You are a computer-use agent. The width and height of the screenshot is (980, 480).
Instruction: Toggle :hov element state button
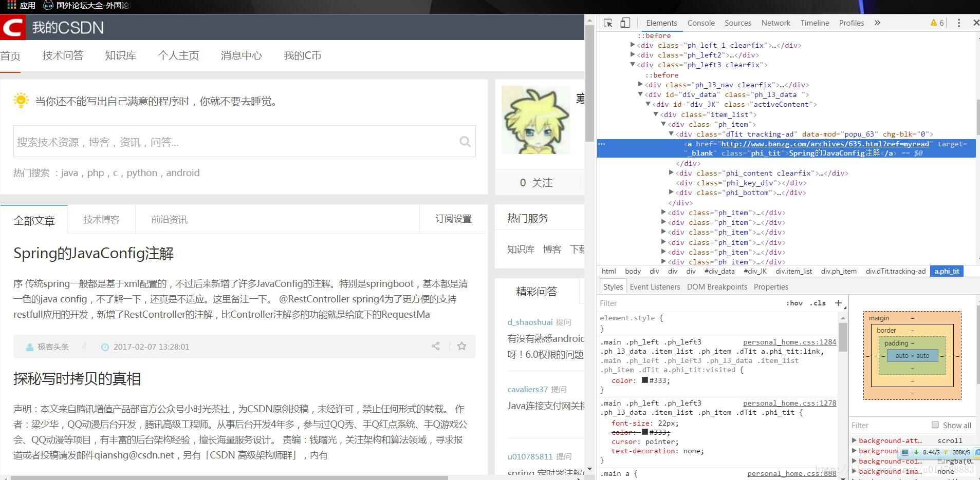click(x=794, y=303)
